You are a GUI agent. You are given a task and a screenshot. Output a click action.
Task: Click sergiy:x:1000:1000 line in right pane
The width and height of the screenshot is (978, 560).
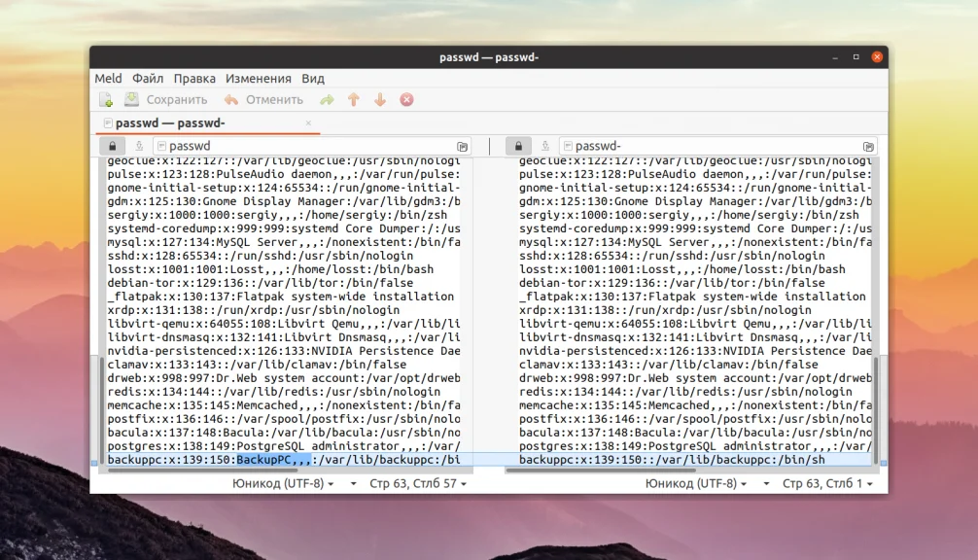689,215
